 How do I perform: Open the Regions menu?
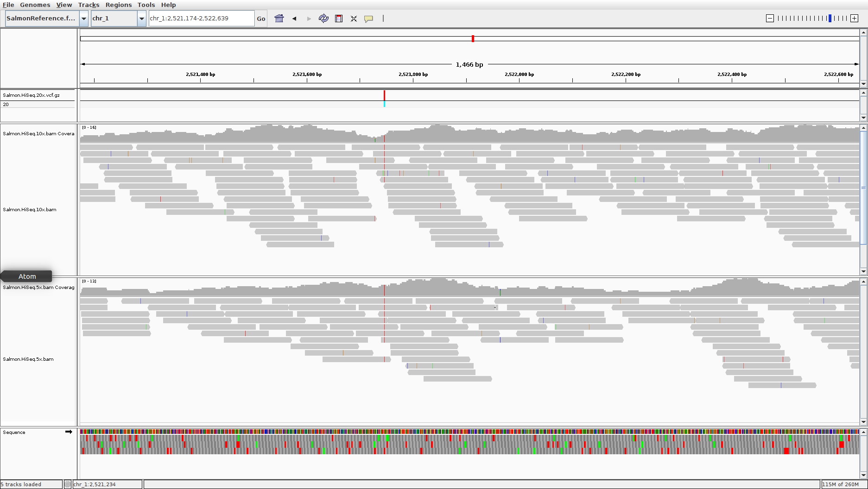coord(118,5)
